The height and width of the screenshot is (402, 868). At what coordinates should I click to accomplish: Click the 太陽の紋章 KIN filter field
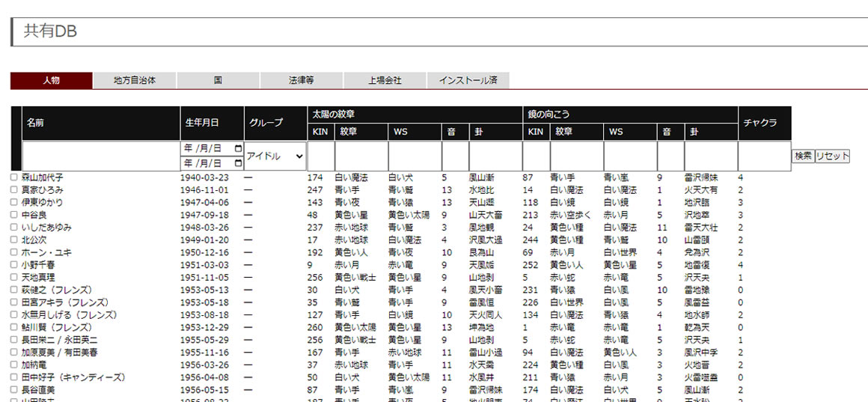[320, 156]
